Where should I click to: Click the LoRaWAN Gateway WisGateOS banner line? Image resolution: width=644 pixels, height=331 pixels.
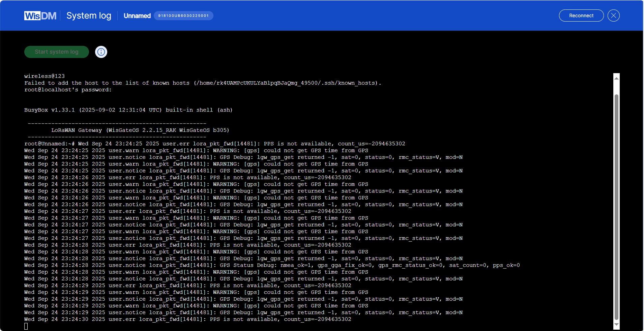pyautogui.click(x=140, y=130)
